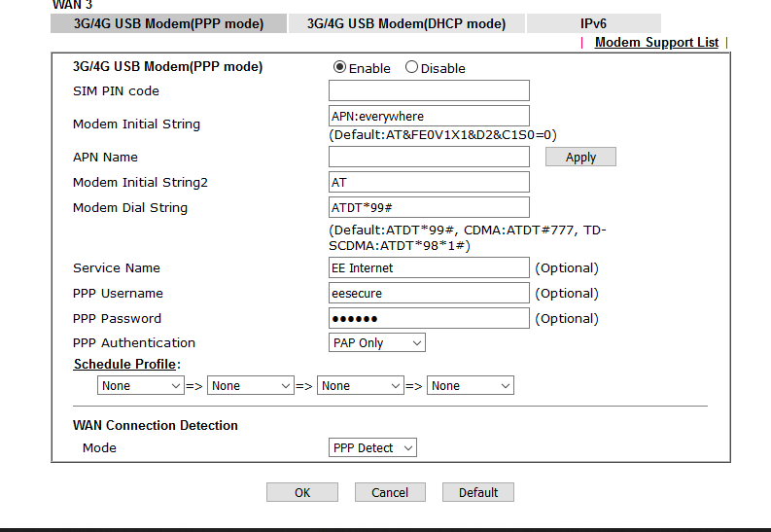Open the second Schedule Profile dropdown
This screenshot has width=771, height=532.
(x=251, y=386)
